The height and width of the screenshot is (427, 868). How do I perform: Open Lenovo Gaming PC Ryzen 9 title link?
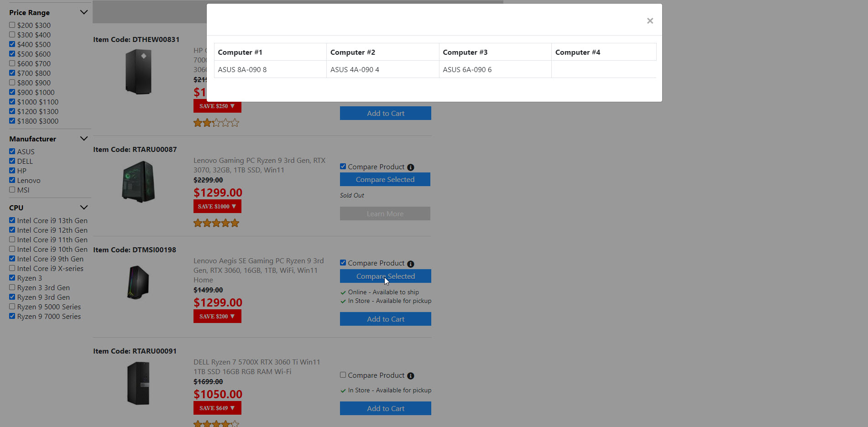click(259, 165)
